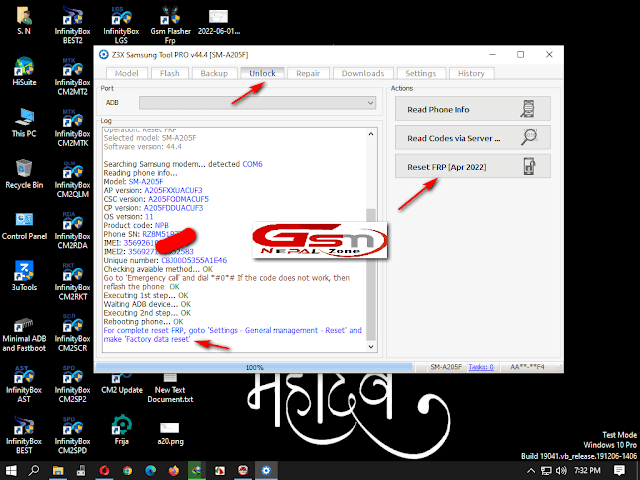
Task: Open Firefox from taskbar
Action: [174, 471]
